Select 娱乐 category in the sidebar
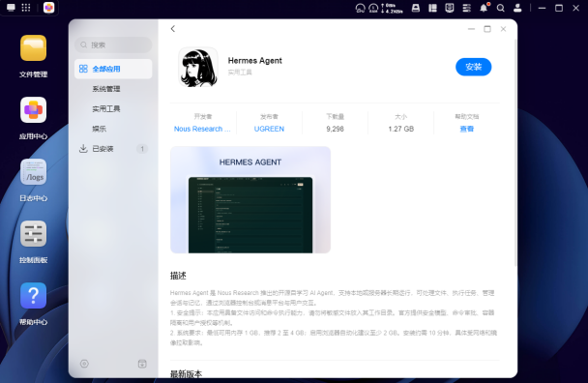This screenshot has height=383, width=588. tap(113, 129)
